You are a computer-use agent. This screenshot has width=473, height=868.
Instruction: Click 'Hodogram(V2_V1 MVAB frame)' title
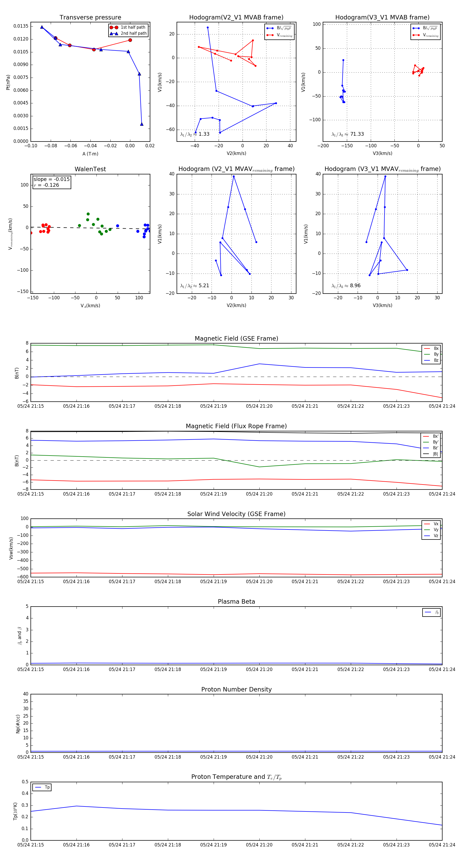pyautogui.click(x=236, y=18)
